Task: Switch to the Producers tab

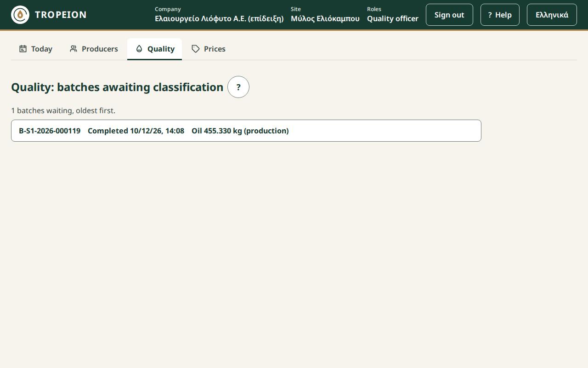Action: [94, 49]
